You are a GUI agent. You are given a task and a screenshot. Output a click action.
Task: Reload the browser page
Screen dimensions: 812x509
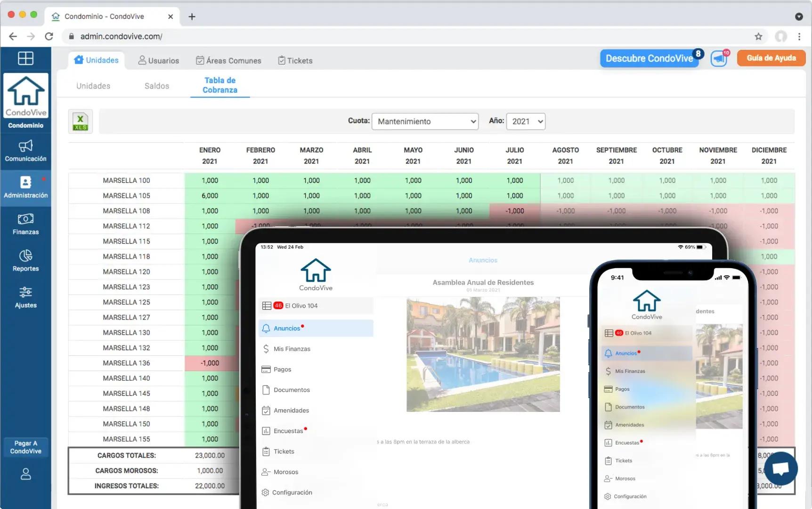click(49, 36)
